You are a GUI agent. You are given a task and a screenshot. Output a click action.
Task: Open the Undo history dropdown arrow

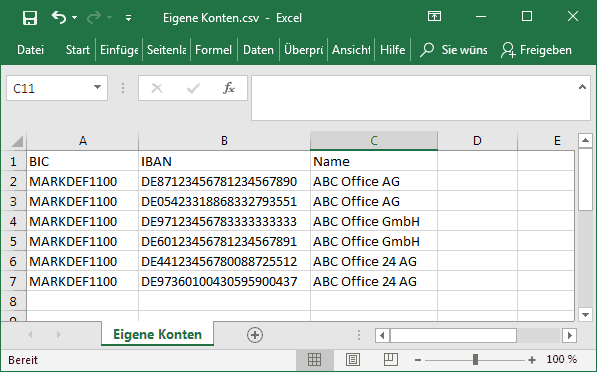click(75, 18)
